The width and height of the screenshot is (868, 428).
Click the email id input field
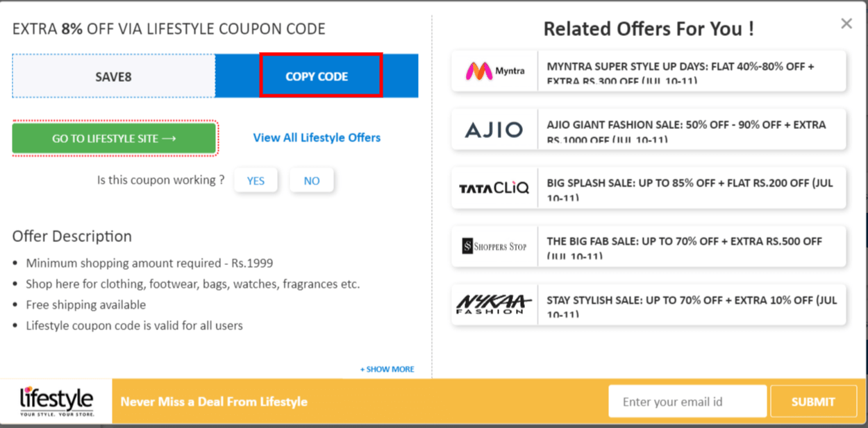[x=687, y=400]
